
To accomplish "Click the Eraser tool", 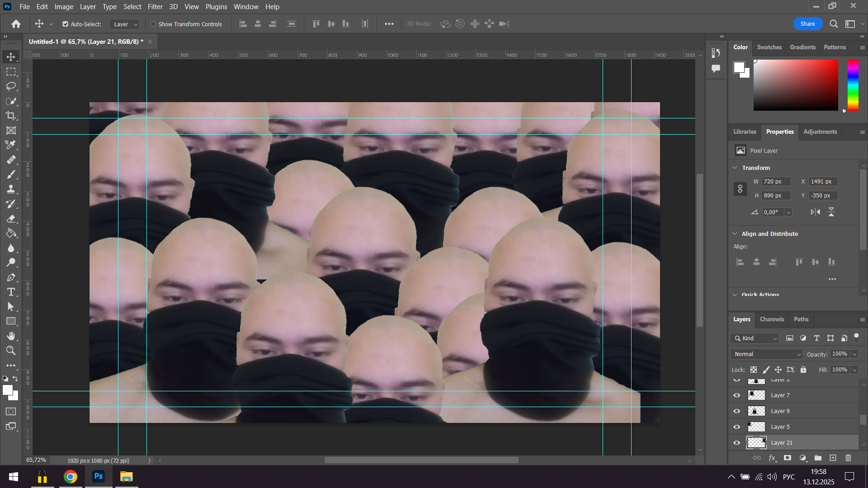I will 11,219.
